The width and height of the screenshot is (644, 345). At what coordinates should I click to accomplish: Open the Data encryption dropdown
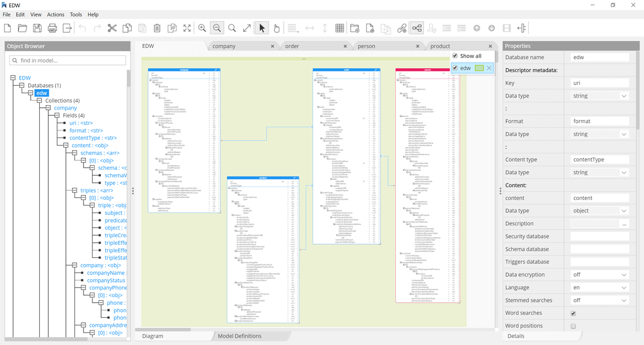(623, 274)
